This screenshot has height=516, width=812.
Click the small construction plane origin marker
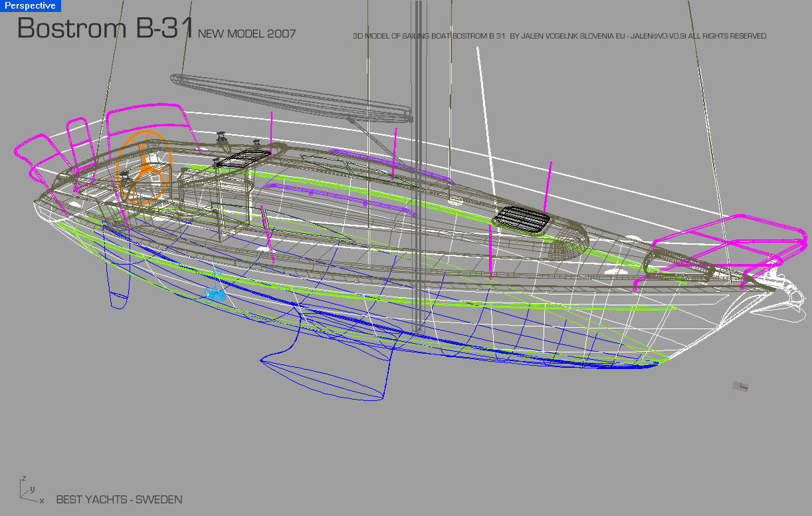click(740, 386)
